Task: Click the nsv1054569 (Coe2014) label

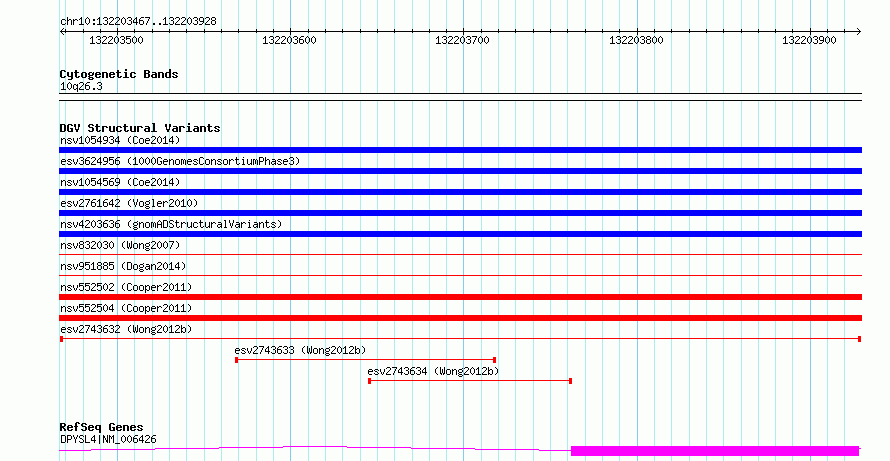Action: coord(120,182)
